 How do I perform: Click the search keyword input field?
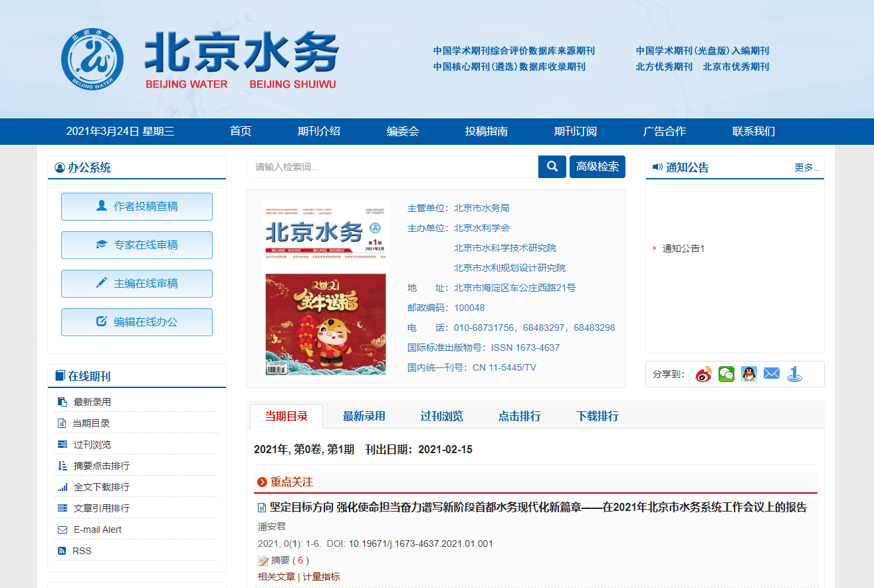tap(392, 167)
